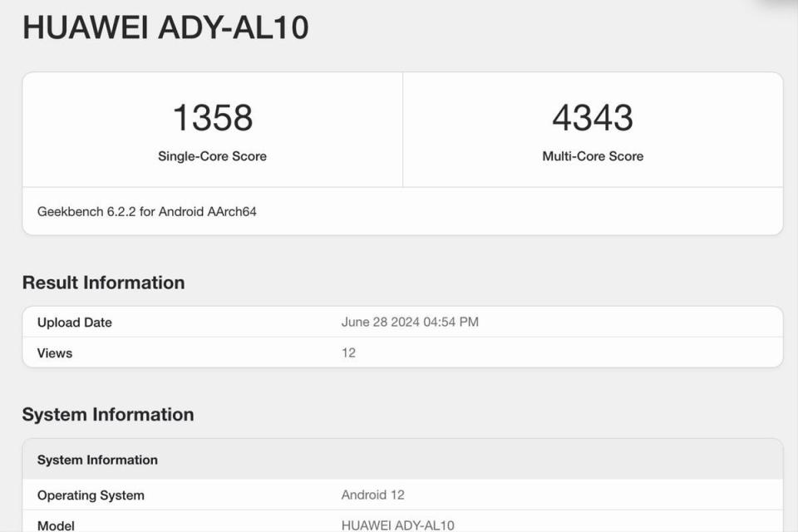Click the Android 12 value
Image resolution: width=798 pixels, height=532 pixels.
372,495
